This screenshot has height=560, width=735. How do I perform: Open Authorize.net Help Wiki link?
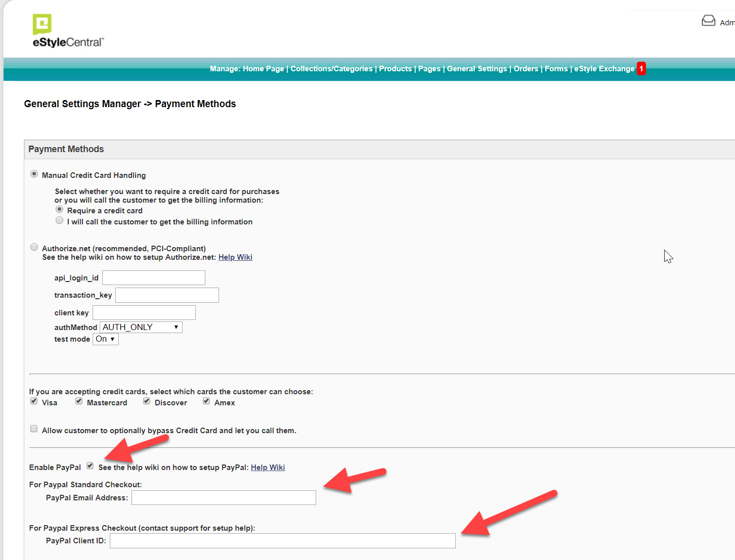pyautogui.click(x=235, y=257)
